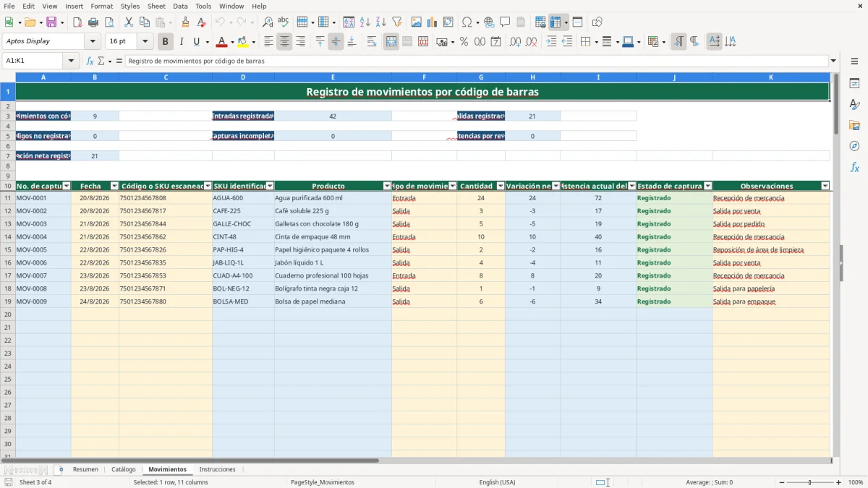Screen dimensions: 868x488
Task: Click the Spelling check icon
Action: pyautogui.click(x=284, y=22)
